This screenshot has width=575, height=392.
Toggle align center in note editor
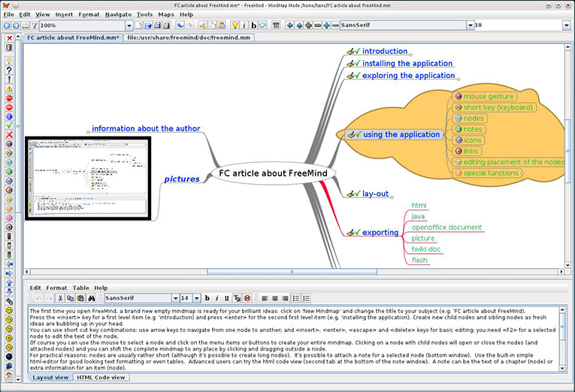pos(275,298)
